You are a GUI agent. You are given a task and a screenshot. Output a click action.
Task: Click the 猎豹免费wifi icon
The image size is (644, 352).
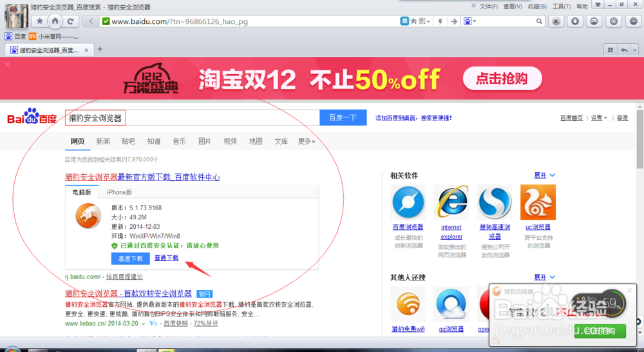click(x=408, y=304)
